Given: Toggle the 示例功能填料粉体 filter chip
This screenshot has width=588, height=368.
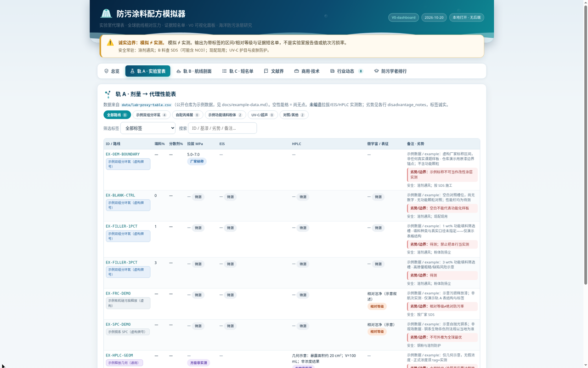Looking at the screenshot, I should pos(225,115).
